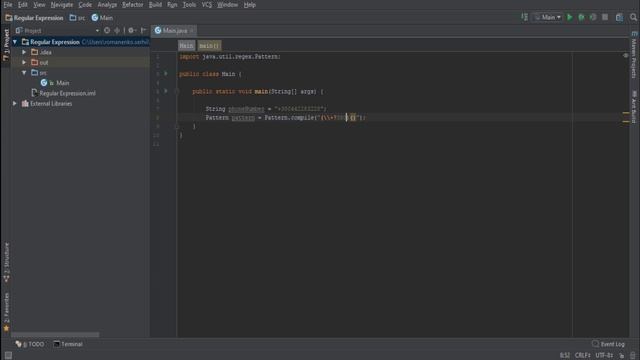Image resolution: width=640 pixels, height=360 pixels.
Task: Click Regular Expression in navigation bar
Action: 35,18
